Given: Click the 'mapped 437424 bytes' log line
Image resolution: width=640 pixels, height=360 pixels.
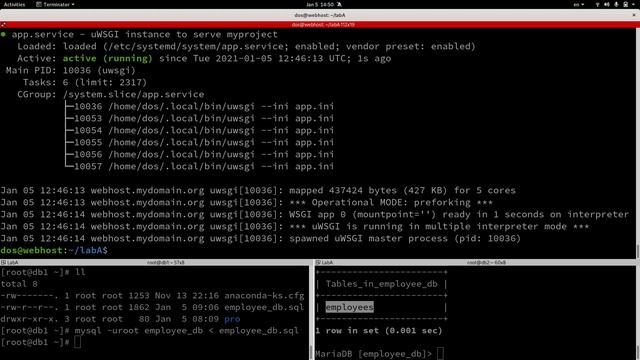Looking at the screenshot, I should coord(258,191).
